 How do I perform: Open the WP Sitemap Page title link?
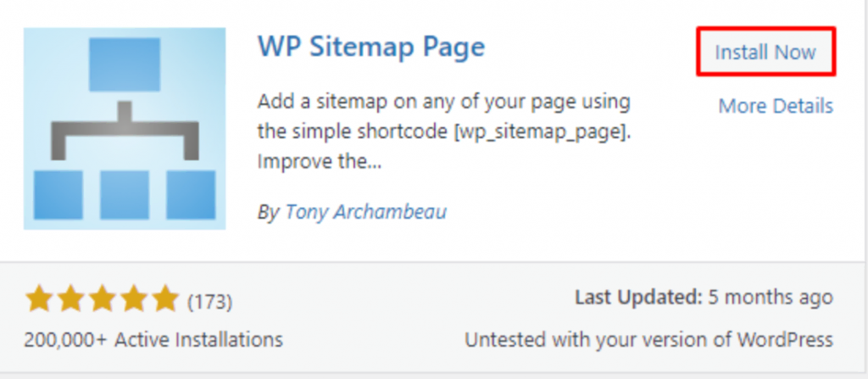(370, 47)
